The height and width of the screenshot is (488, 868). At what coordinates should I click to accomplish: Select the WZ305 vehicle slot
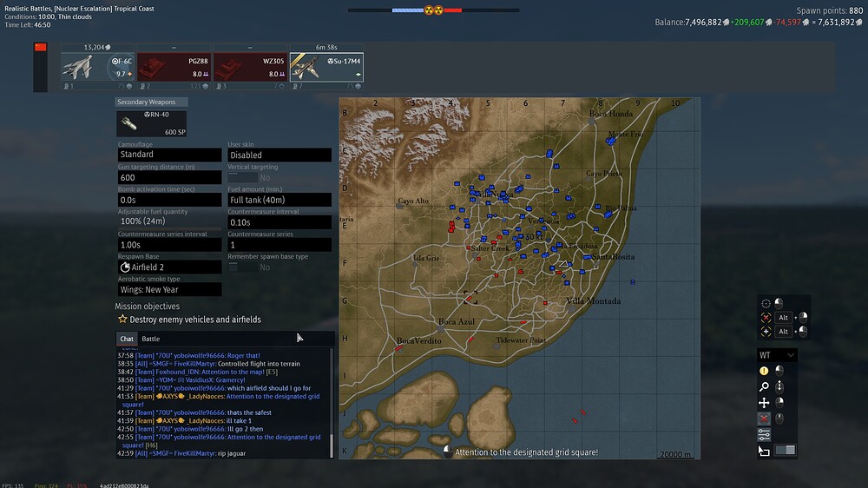(250, 67)
